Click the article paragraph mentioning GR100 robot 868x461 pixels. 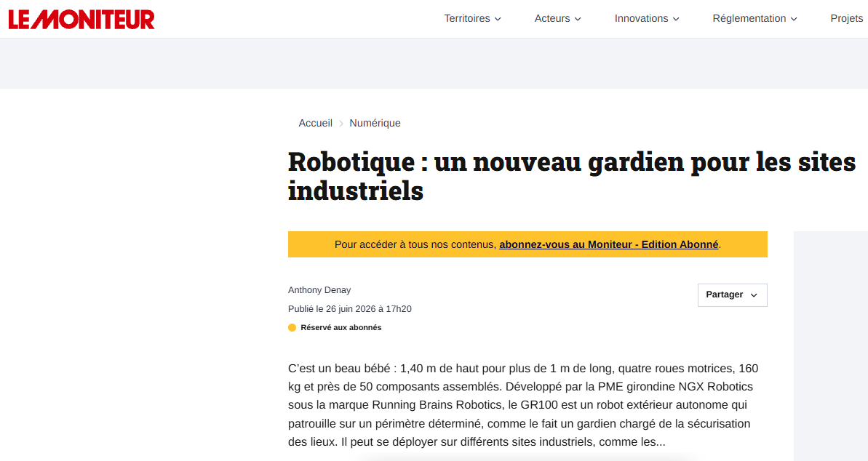pyautogui.click(x=523, y=405)
